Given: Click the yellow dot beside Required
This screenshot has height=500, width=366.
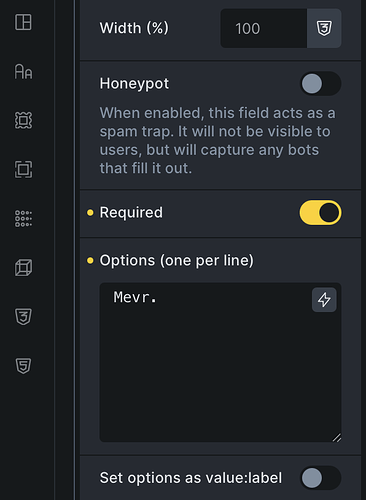Looking at the screenshot, I should click(90, 213).
